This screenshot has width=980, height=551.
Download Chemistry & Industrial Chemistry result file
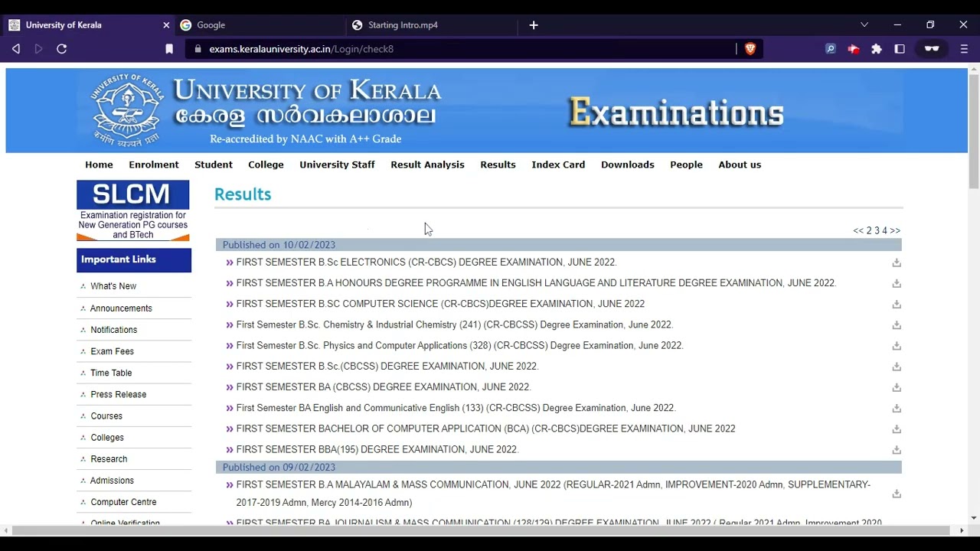[x=897, y=325]
